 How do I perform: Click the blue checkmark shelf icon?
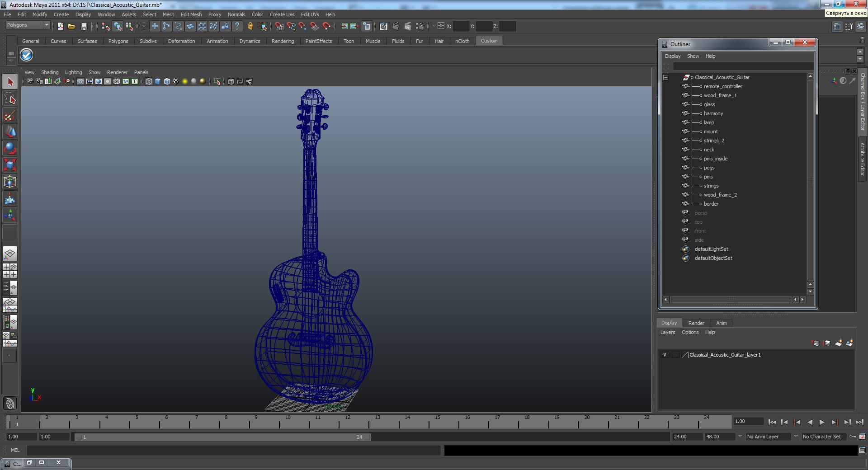(x=27, y=55)
